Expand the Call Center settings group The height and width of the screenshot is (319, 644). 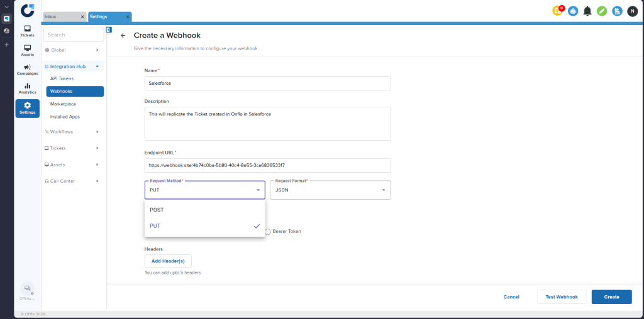pos(74,181)
